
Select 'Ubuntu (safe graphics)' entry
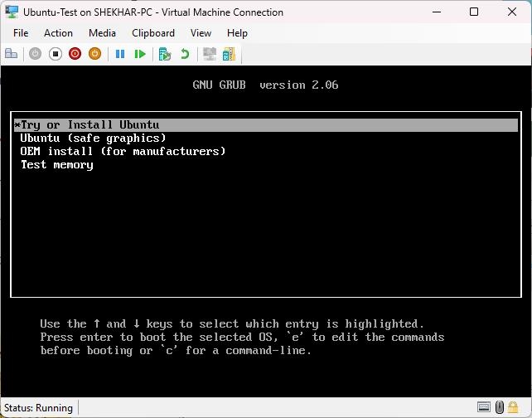[x=94, y=139]
